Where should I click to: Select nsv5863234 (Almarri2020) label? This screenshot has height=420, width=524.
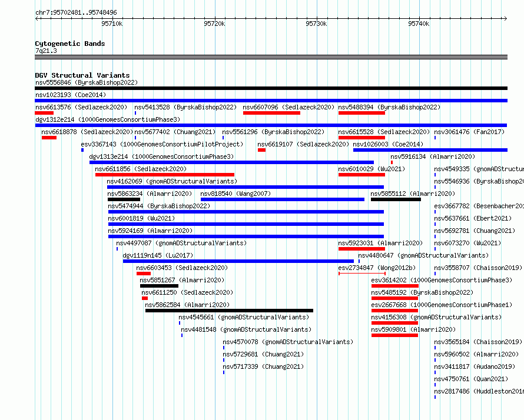pos(150,194)
